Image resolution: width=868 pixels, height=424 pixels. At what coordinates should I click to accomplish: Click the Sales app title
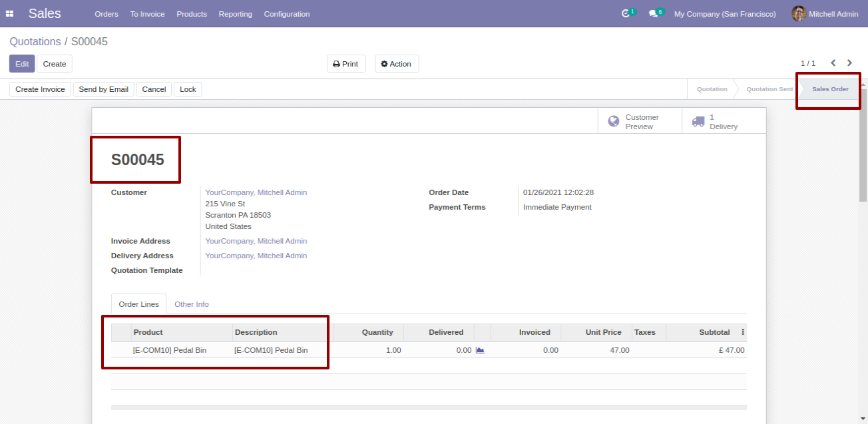[x=45, y=13]
